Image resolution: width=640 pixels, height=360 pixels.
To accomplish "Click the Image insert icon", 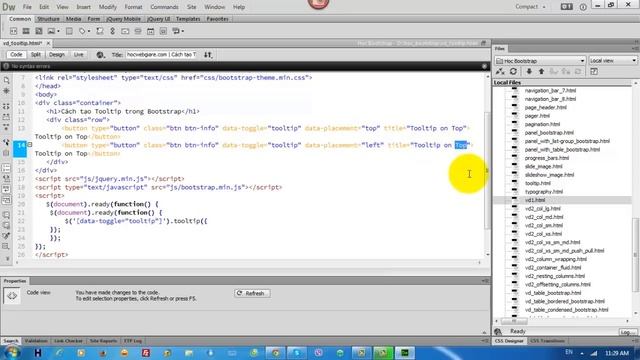I will 51,31.
